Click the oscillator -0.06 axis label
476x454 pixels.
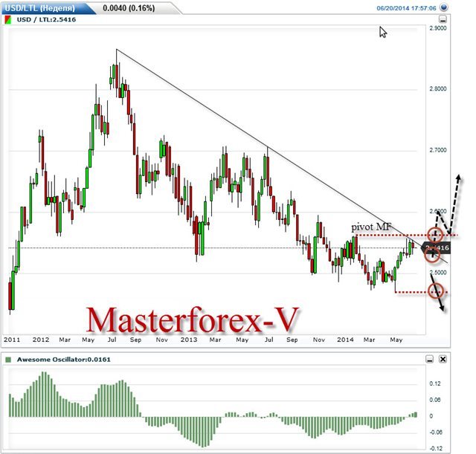(x=435, y=432)
